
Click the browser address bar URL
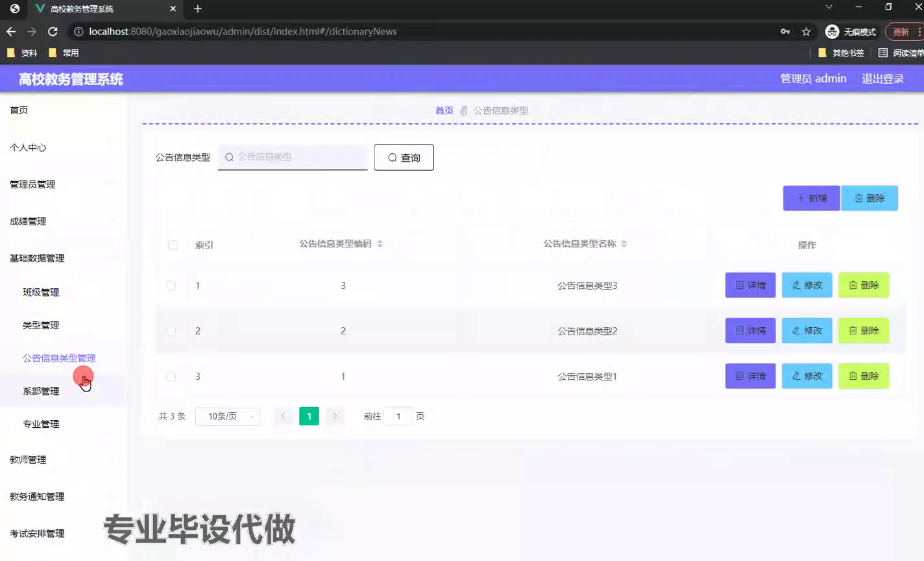point(243,31)
